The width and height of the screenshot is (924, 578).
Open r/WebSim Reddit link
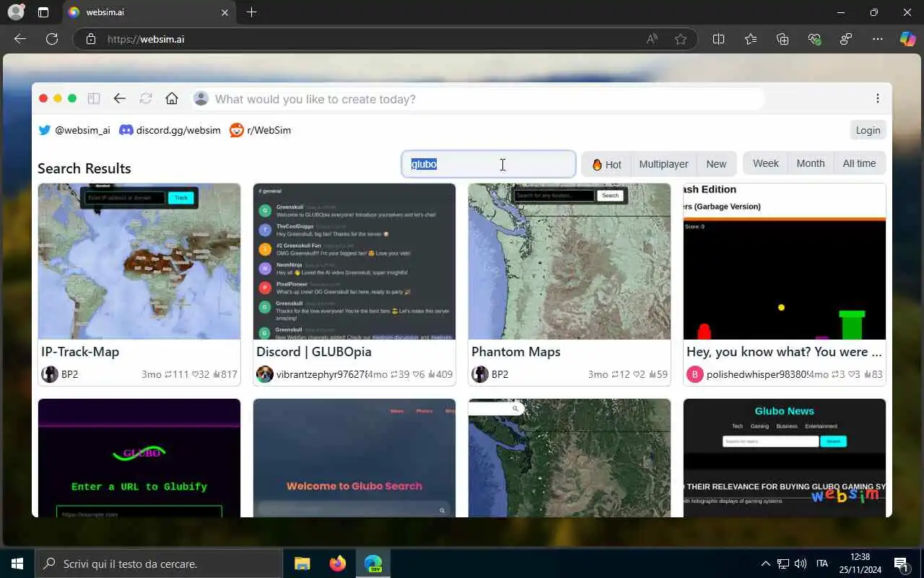[261, 130]
